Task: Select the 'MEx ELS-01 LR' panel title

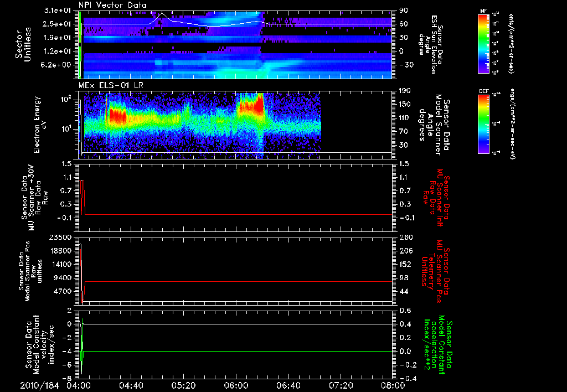Action: tap(111, 86)
